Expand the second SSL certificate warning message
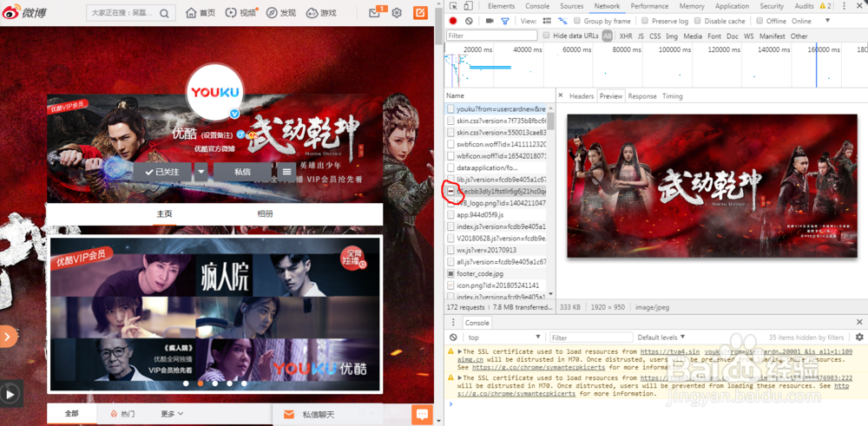This screenshot has width=868, height=426. [x=460, y=378]
